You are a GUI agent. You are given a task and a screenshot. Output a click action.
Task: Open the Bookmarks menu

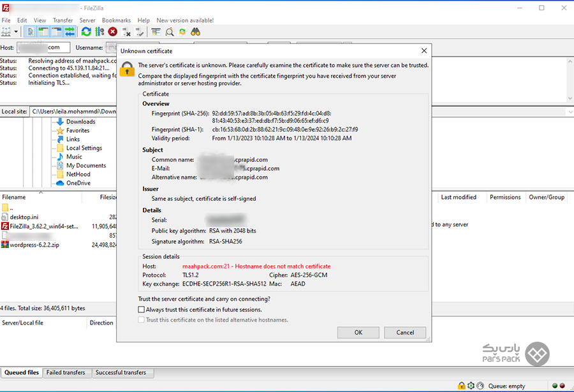tap(116, 20)
